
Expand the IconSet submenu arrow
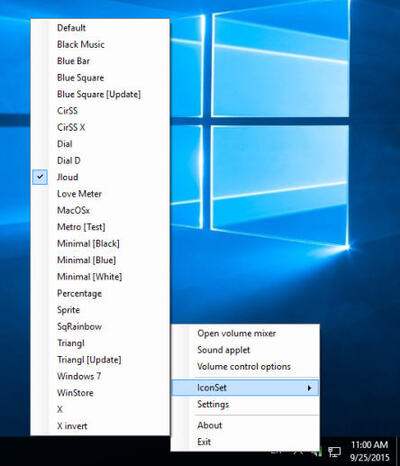[x=309, y=388]
